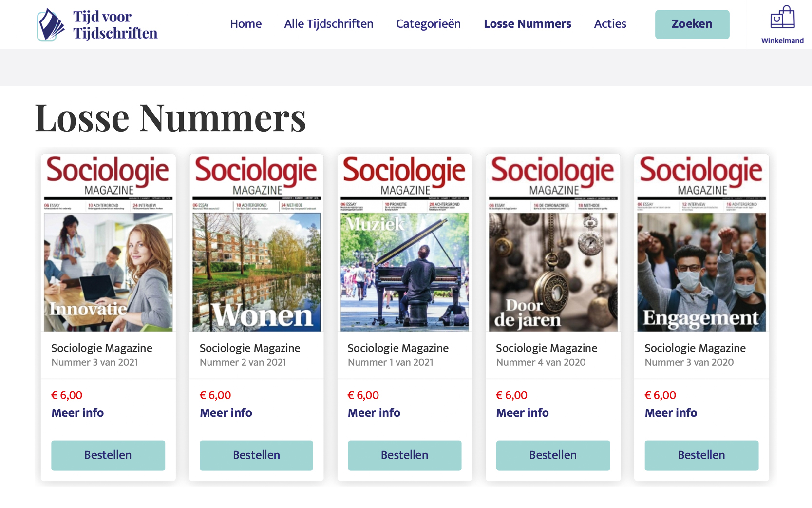This screenshot has height=508, width=812.
Task: Open the Wonen magazine cover
Action: pyautogui.click(x=256, y=243)
